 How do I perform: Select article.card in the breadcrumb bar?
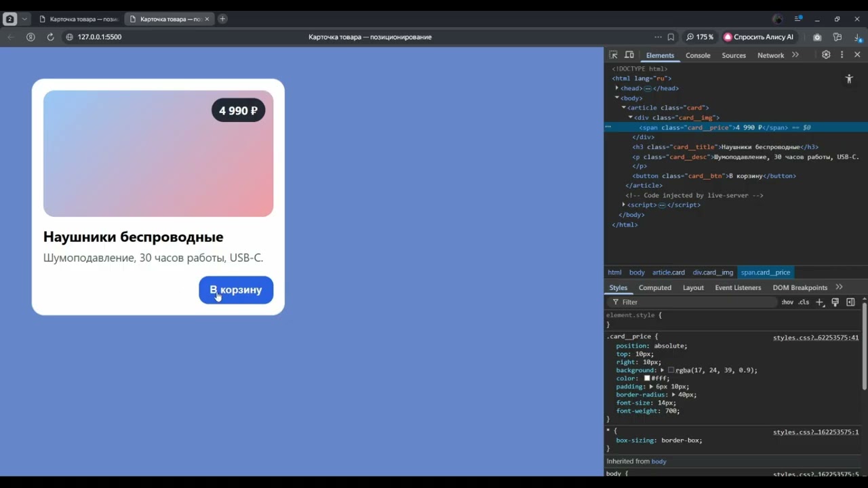tap(669, 272)
